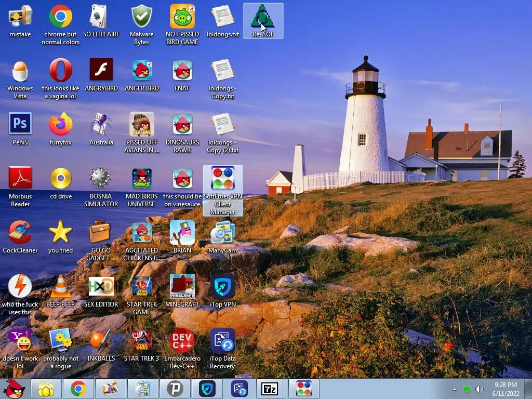Show hidden system tray icons
The image size is (532, 399).
pos(454,389)
